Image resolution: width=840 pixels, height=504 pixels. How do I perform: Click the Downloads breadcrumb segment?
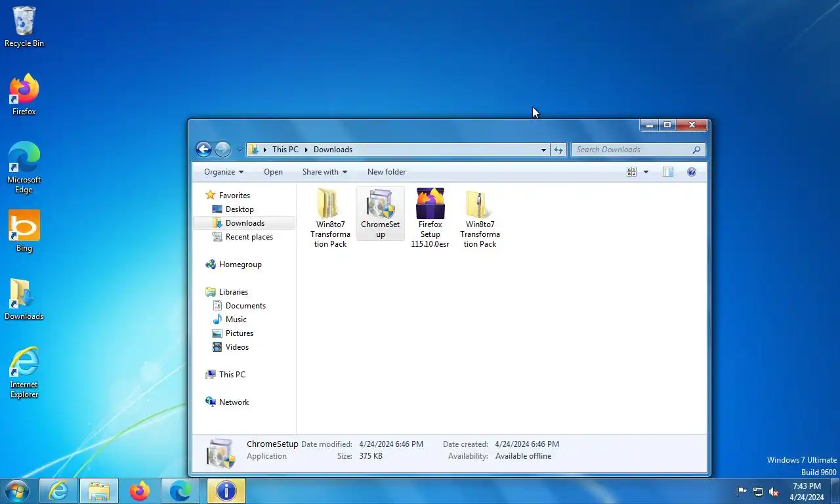pos(333,150)
